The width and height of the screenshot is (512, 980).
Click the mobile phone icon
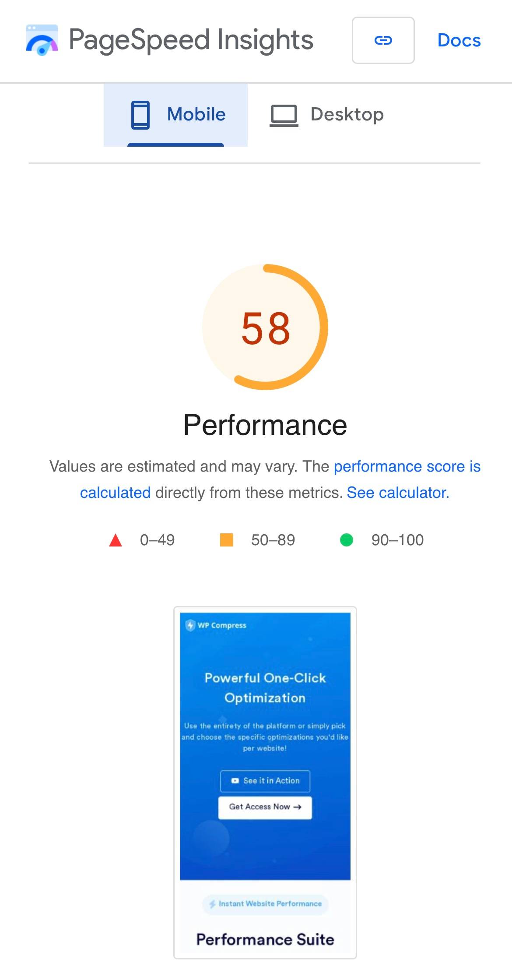[x=140, y=115]
